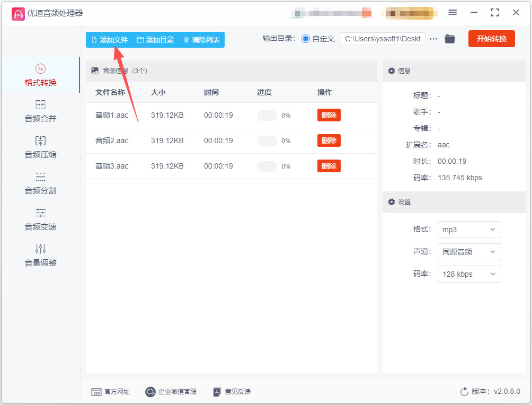Image resolution: width=532 pixels, height=405 pixels.
Task: Contact 企业微信客服 support link
Action: pos(171,392)
